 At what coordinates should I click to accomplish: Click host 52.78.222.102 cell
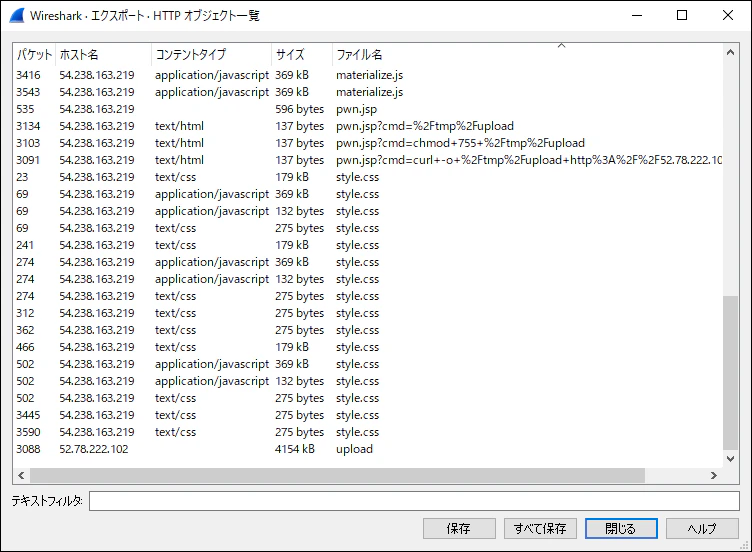(x=94, y=449)
